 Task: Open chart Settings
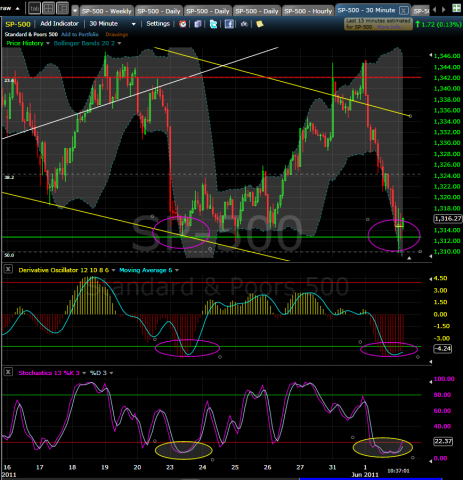point(158,24)
